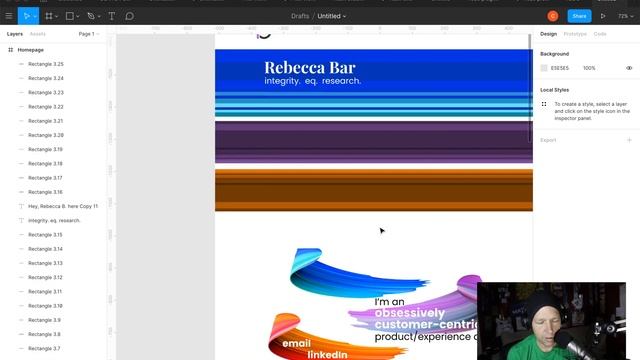Select the Rectangle 3.11 layer
Viewport: 640px width, 360px height.
[45, 291]
